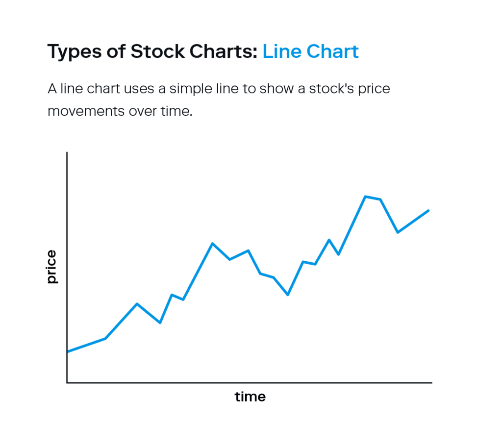Click the first peak after the line's start

click(137, 304)
